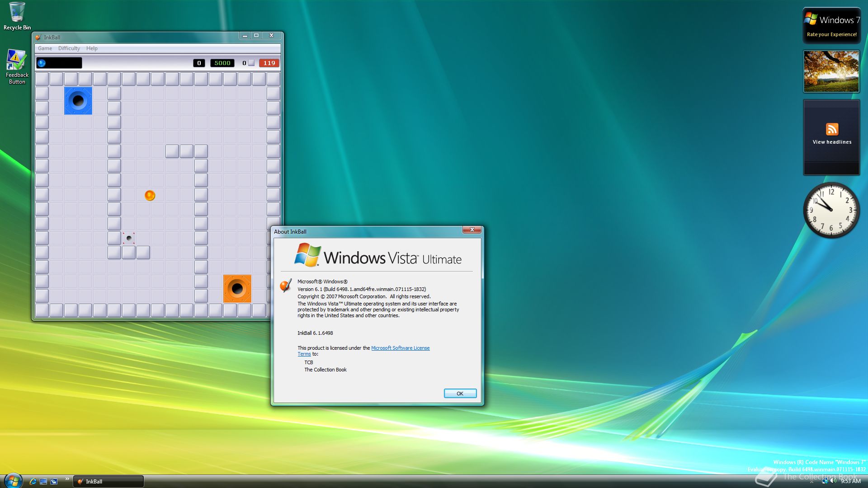Click the InkBall title bar icon
868x488 pixels.
[38, 37]
